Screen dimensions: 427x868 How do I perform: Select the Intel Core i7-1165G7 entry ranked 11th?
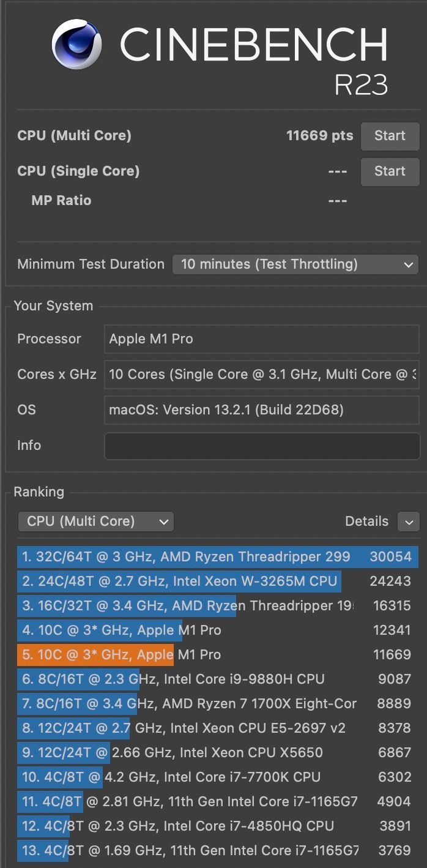coord(184,801)
